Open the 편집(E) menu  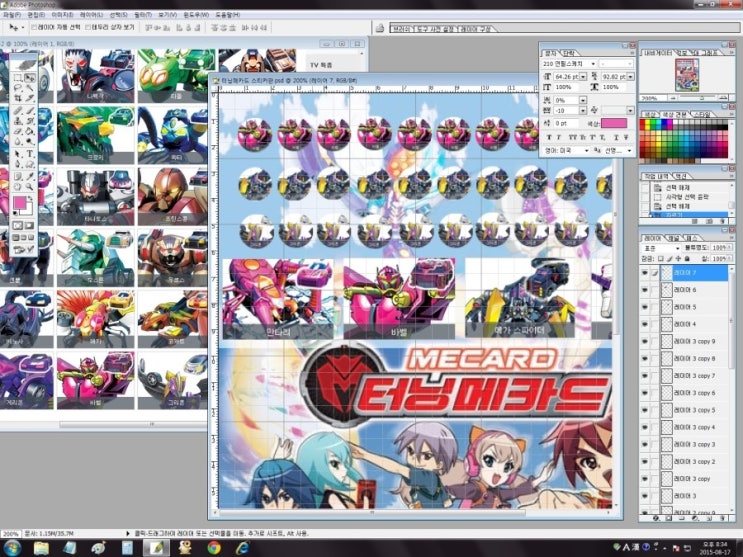tap(36, 15)
